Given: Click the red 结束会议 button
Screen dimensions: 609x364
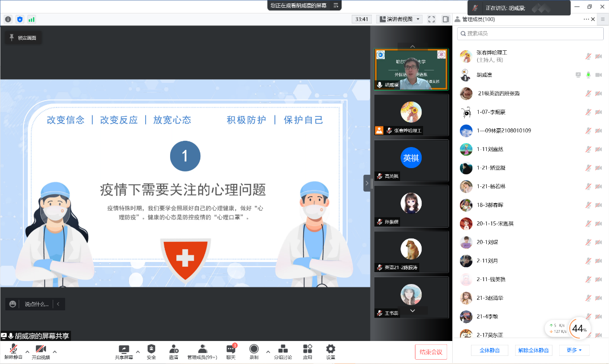Looking at the screenshot, I should 431,352.
